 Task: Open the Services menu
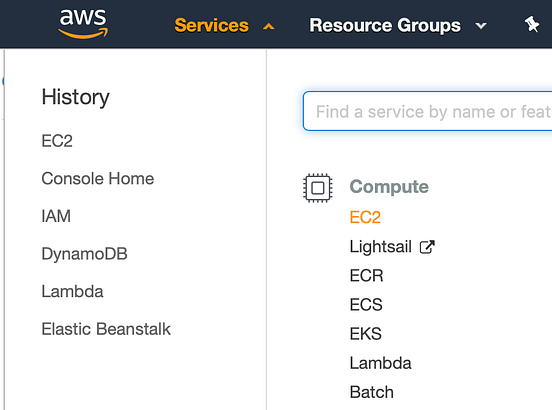coord(212,25)
